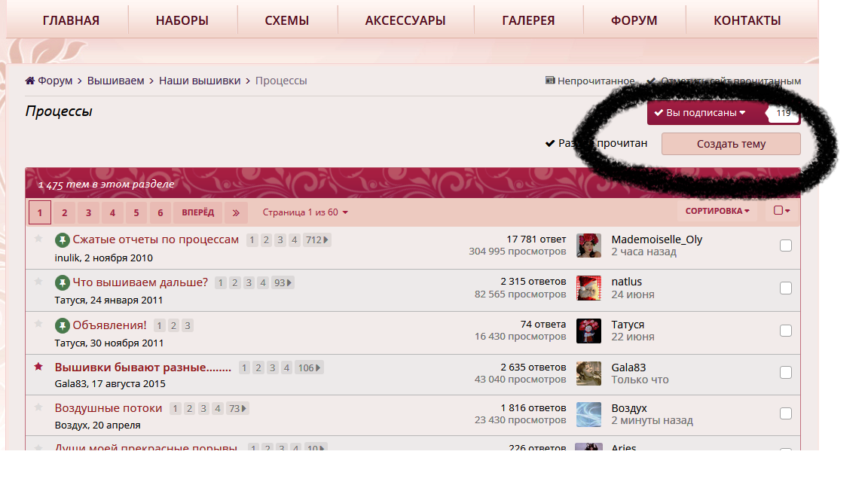Check the box for Сжатые отчеты topic
The image size is (868, 488).
click(786, 246)
